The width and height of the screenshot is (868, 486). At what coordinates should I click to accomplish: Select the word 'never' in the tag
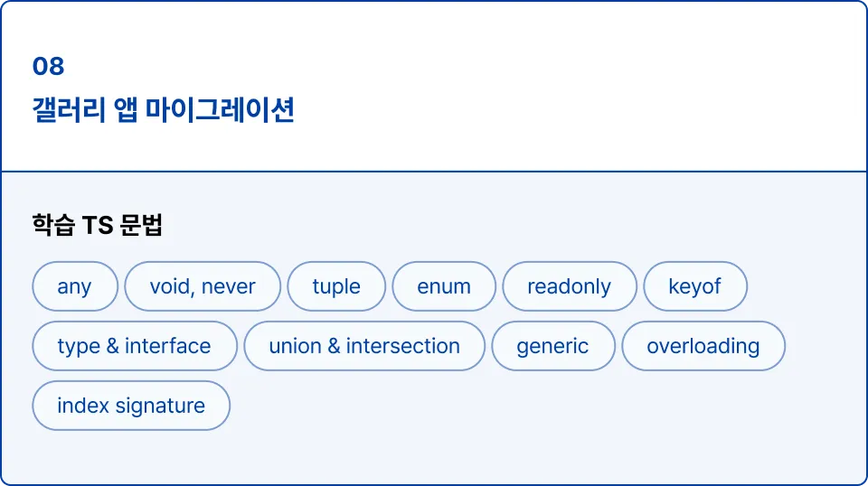pyautogui.click(x=229, y=286)
